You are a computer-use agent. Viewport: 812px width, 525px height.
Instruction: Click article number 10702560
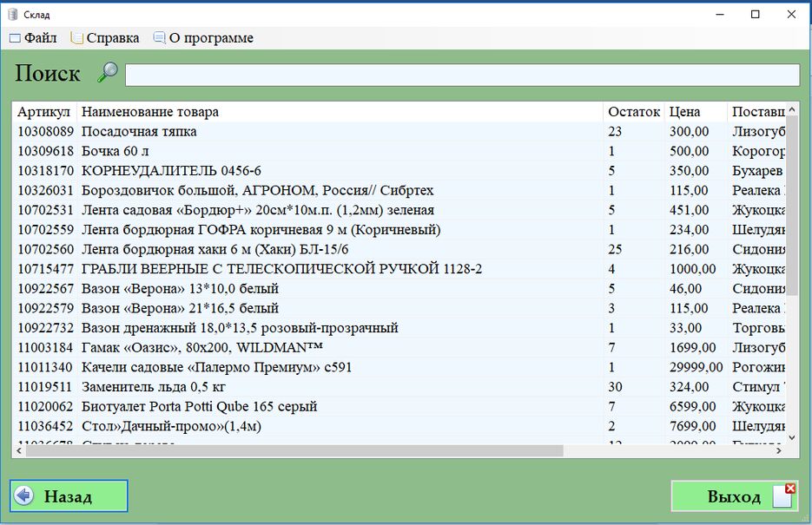tap(45, 249)
